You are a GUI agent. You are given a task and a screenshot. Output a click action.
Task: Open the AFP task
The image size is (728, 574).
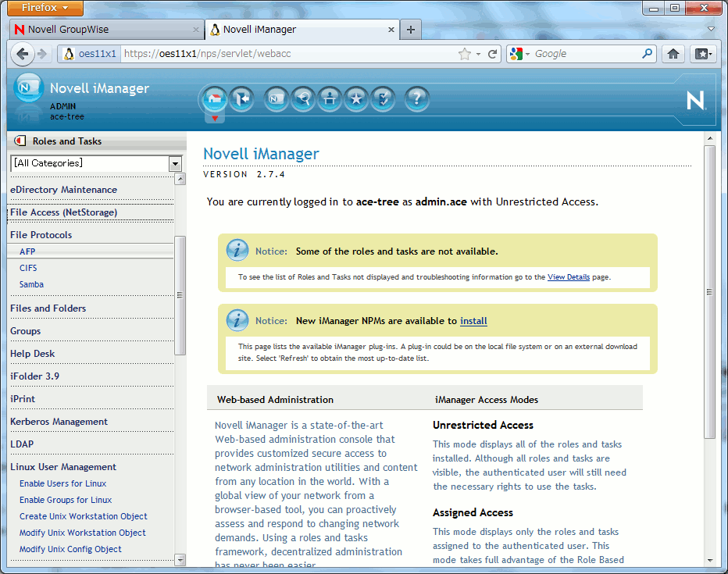pyautogui.click(x=27, y=251)
